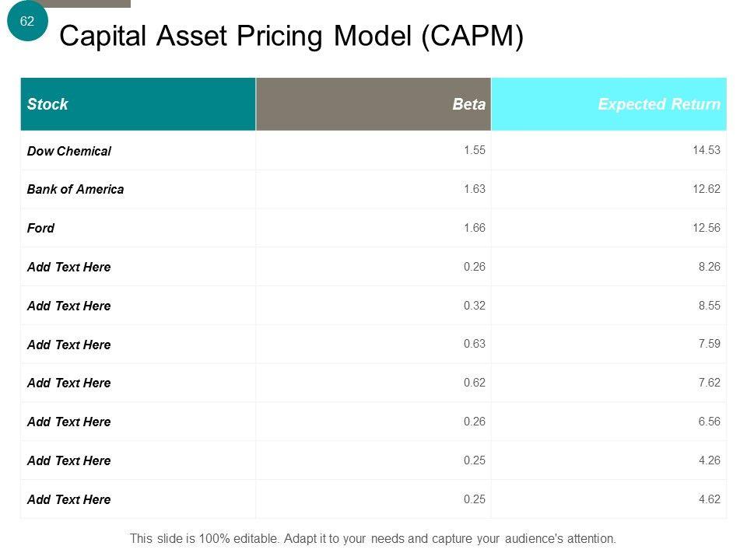Select Ford's expected return 12.56
This screenshot has height=560, width=747.
point(707,228)
